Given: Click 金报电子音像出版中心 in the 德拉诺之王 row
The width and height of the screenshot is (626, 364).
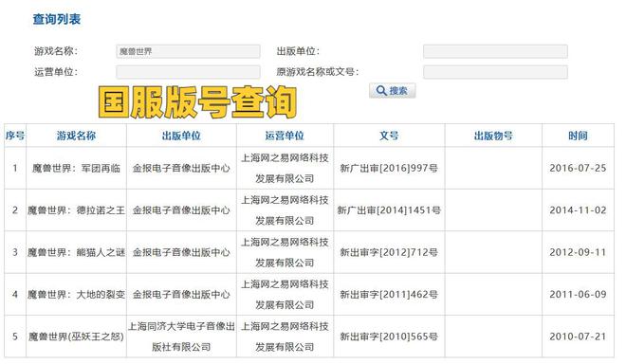Looking at the screenshot, I should (x=181, y=209).
